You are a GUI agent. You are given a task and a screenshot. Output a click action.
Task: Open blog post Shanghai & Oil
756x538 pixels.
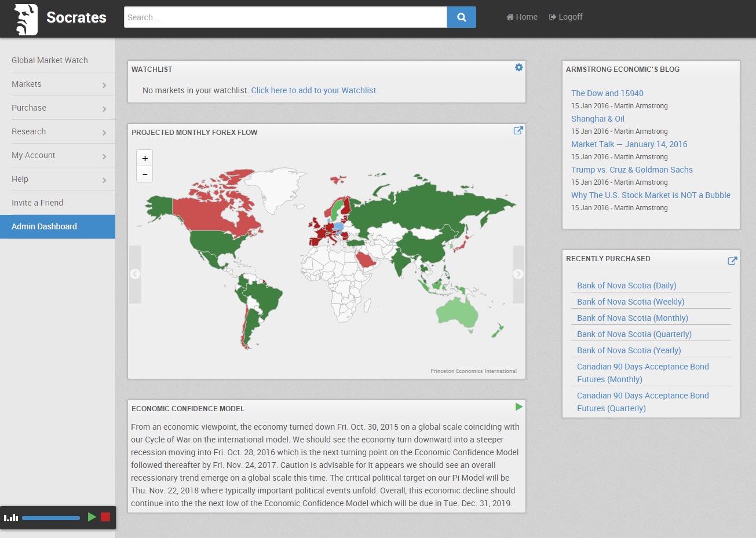point(598,119)
